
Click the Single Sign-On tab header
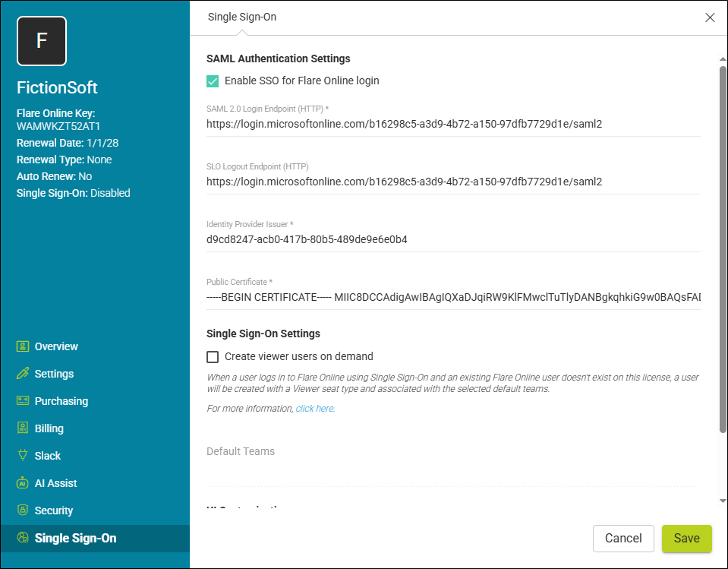[x=242, y=17]
